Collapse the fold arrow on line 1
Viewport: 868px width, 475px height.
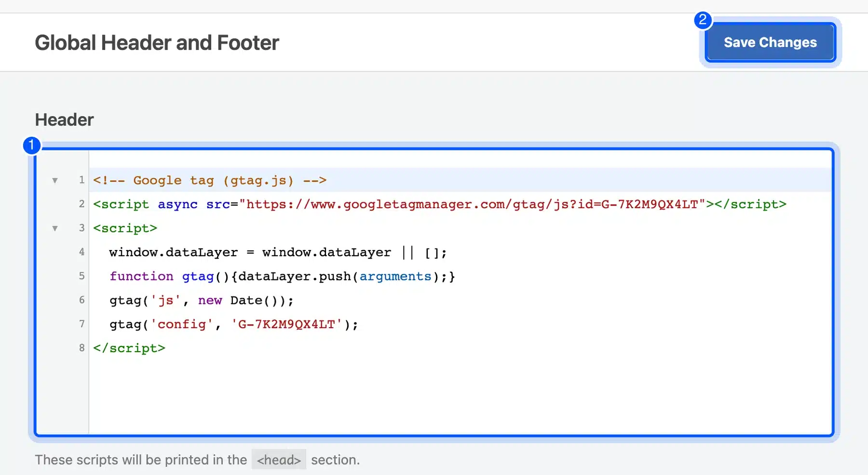coord(55,181)
